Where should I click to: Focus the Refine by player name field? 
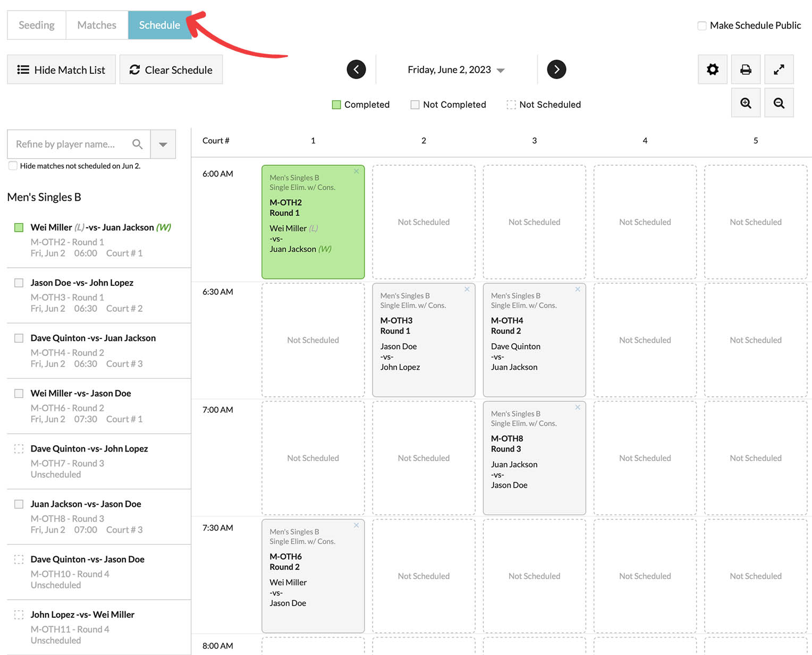click(66, 144)
